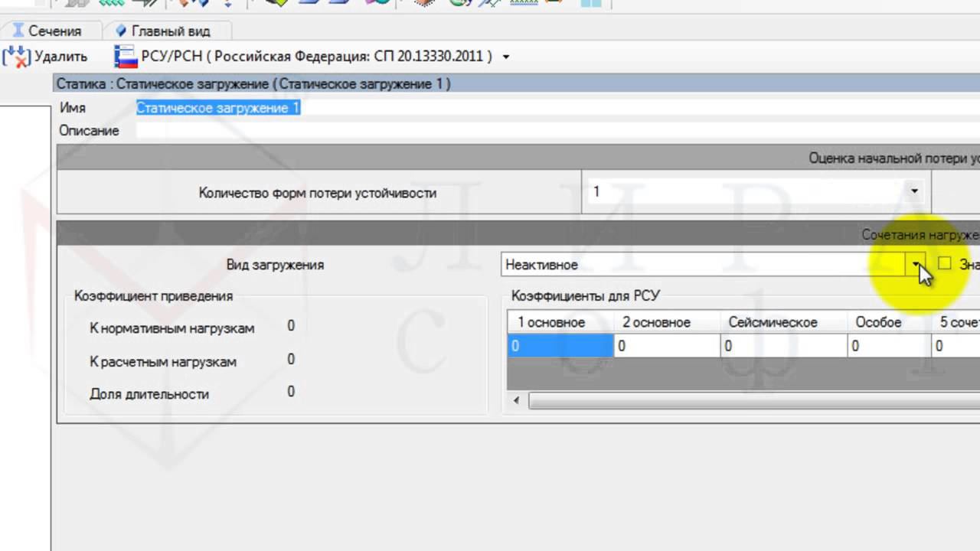
Task: Click the Коэффициенты для РСУ group title
Action: pyautogui.click(x=586, y=296)
